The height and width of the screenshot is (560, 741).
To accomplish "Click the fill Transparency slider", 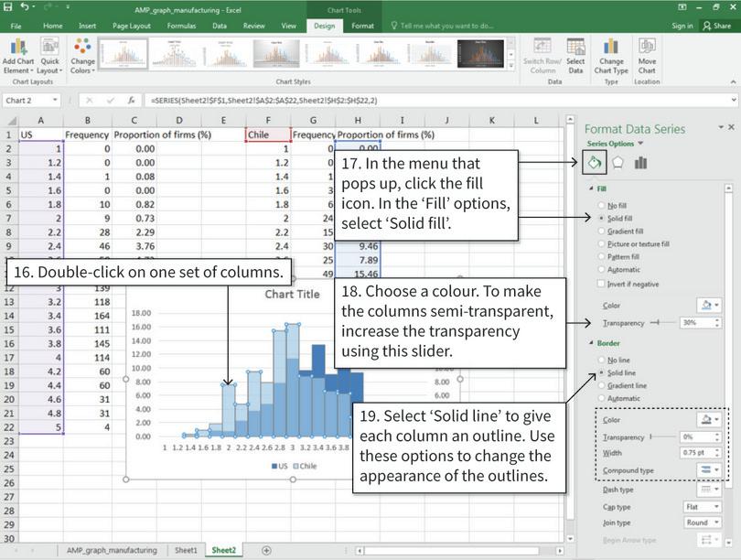I will (x=662, y=323).
